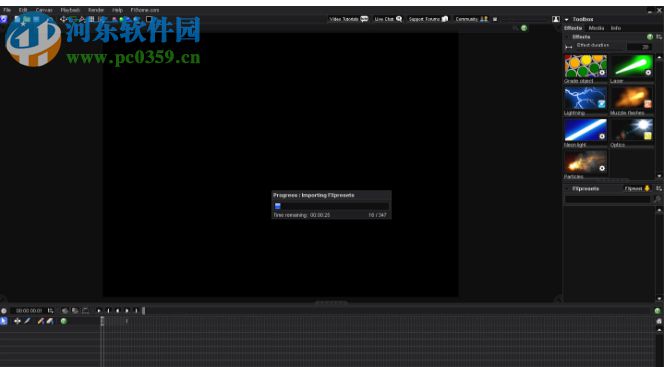The height and width of the screenshot is (367, 666).
Task: Open Live Chat
Action: [x=388, y=19]
